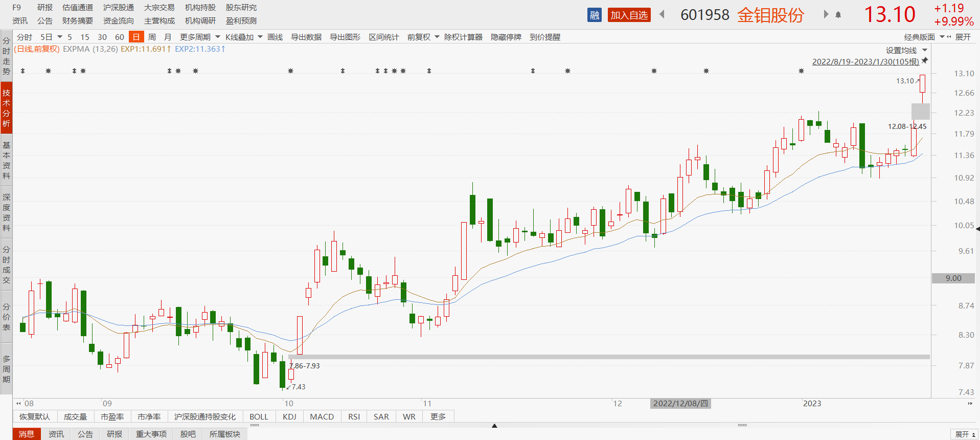The image size is (980, 440).
Task: Expand the 更多周期 dropdown
Action: click(x=218, y=37)
